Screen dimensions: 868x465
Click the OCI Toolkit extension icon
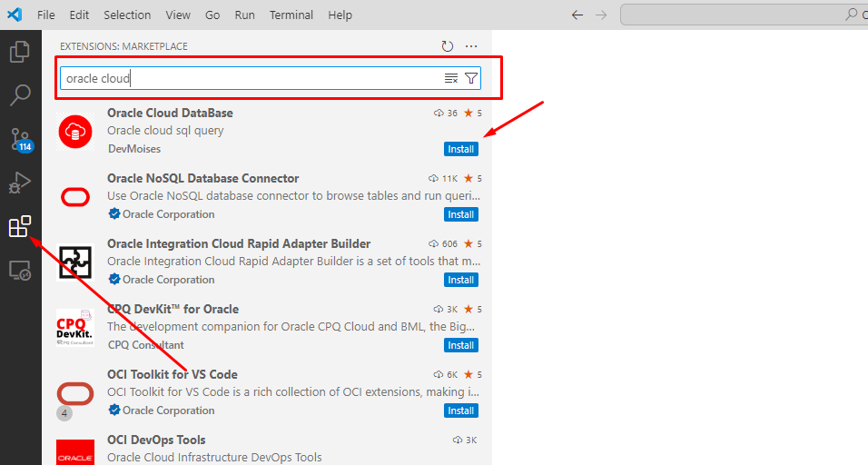tap(75, 393)
